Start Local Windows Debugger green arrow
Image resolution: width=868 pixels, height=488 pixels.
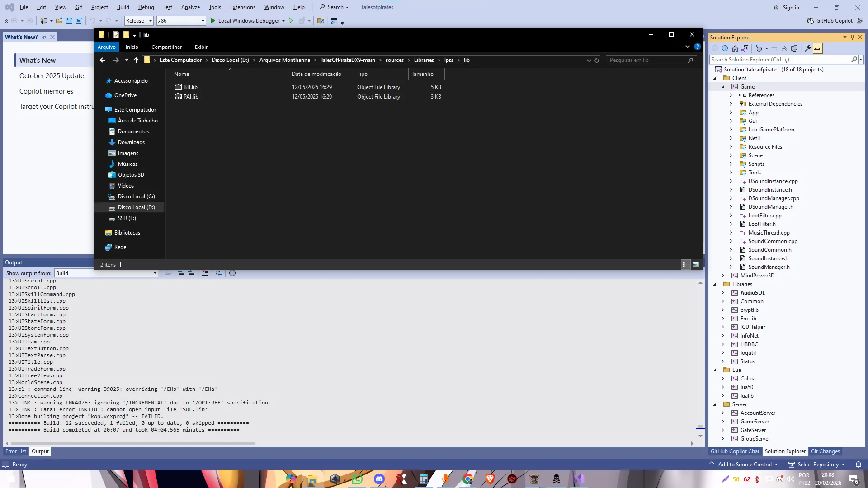tap(212, 21)
